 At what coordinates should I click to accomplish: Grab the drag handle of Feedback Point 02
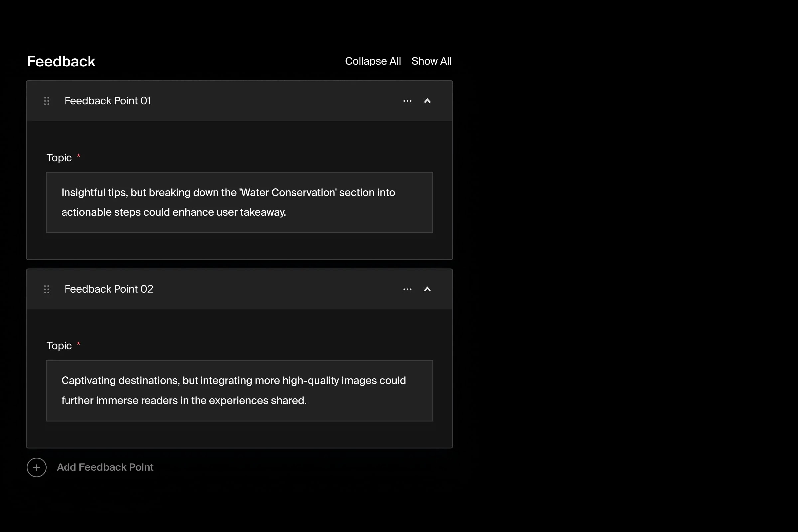pos(47,289)
